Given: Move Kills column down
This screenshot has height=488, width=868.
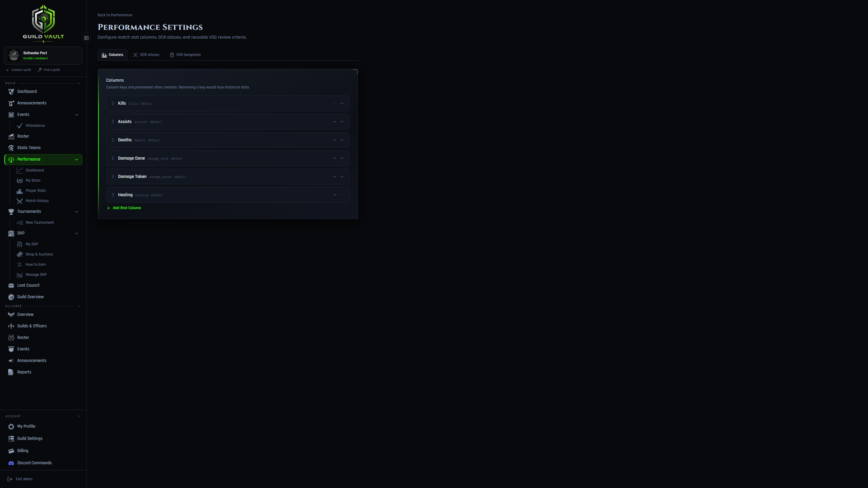Looking at the screenshot, I should click(x=342, y=103).
